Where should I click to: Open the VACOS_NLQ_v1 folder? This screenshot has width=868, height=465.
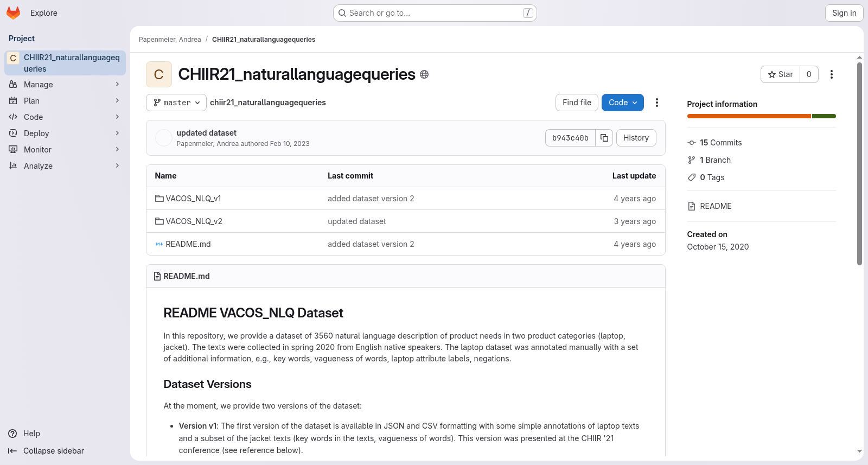point(193,199)
